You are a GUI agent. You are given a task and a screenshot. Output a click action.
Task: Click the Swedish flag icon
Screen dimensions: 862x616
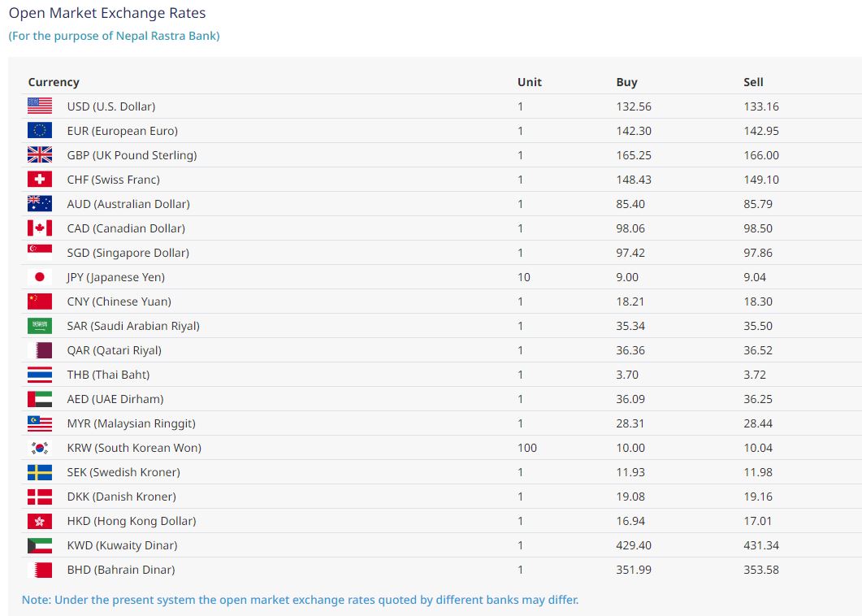point(40,472)
